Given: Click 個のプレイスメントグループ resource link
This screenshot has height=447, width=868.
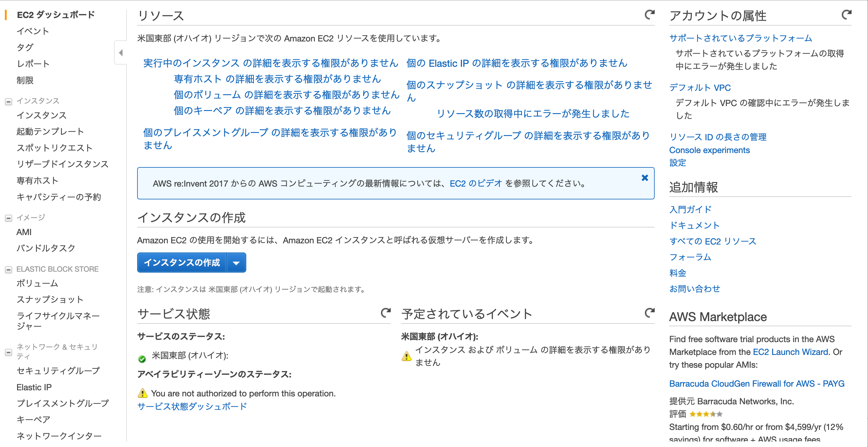Looking at the screenshot, I should [269, 138].
